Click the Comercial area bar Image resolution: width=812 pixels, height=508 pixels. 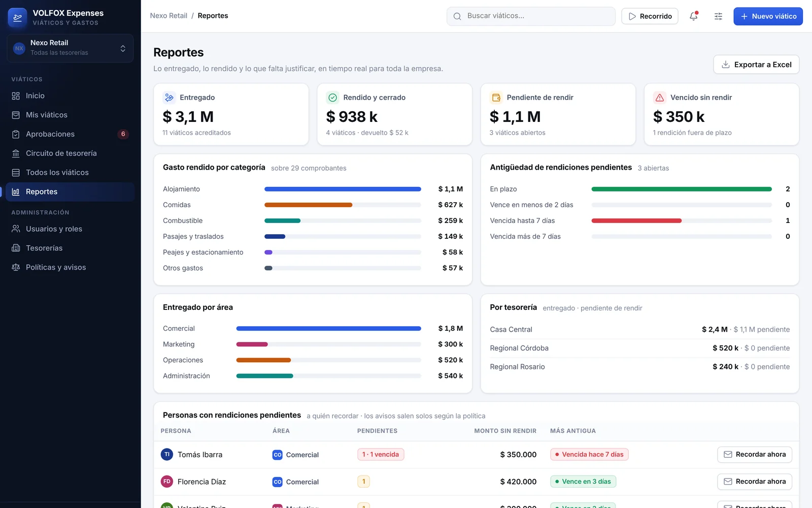pos(328,329)
